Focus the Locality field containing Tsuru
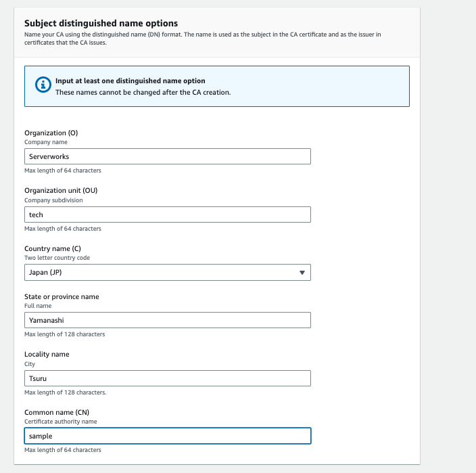476x473 pixels. (x=168, y=378)
